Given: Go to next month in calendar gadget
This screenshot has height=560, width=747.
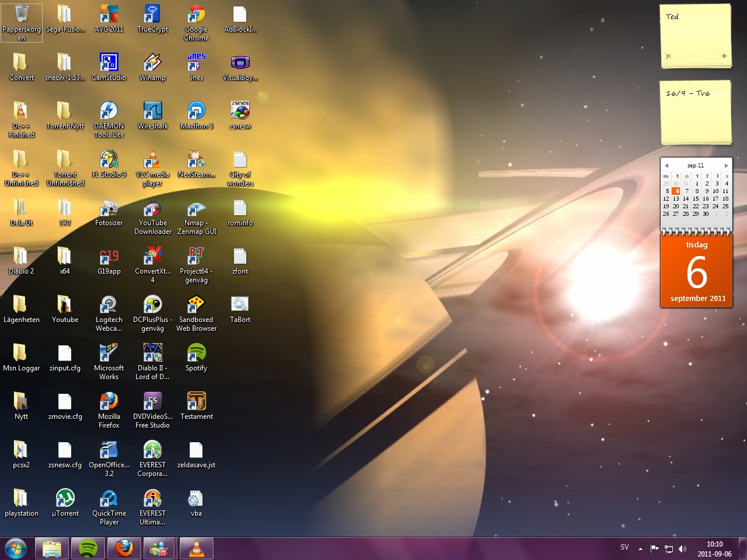Looking at the screenshot, I should tap(726, 166).
